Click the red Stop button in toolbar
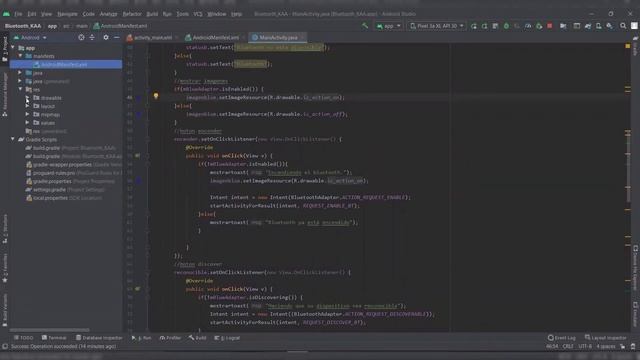Image resolution: width=640 pixels, height=360 pixels. (x=549, y=26)
